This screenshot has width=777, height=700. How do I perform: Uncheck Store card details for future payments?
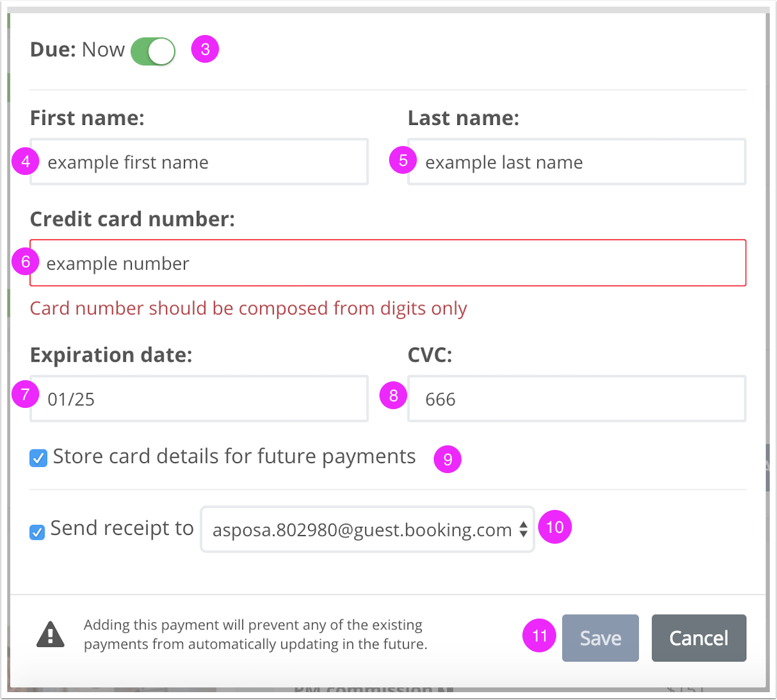pos(39,458)
